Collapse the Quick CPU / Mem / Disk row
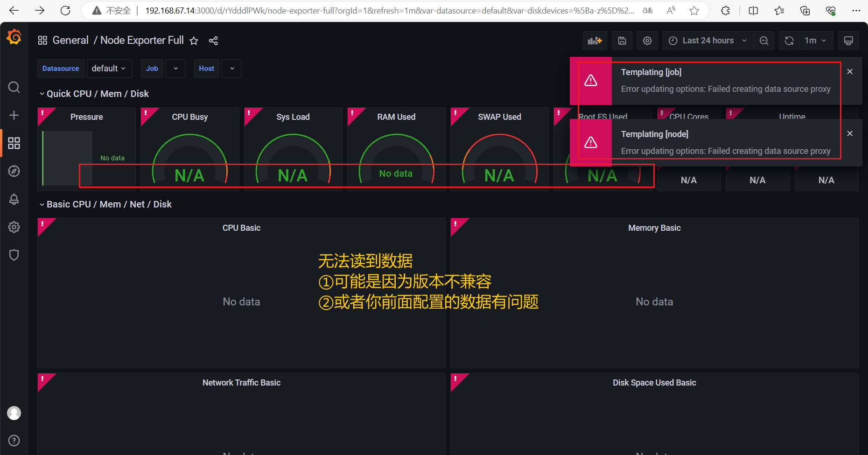The width and height of the screenshot is (868, 455). [94, 94]
